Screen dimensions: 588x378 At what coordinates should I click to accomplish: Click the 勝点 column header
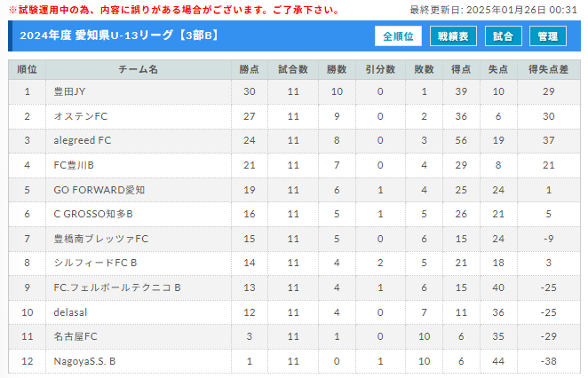pos(250,70)
